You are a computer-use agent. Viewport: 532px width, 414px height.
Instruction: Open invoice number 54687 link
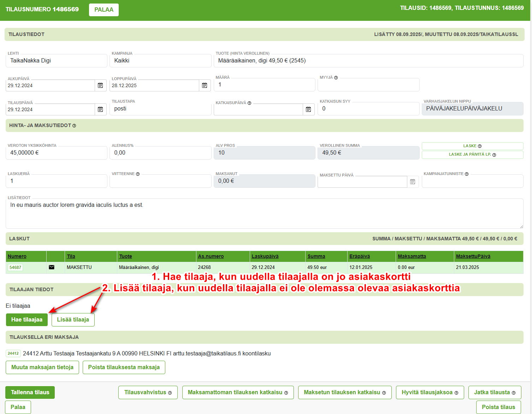(x=15, y=268)
